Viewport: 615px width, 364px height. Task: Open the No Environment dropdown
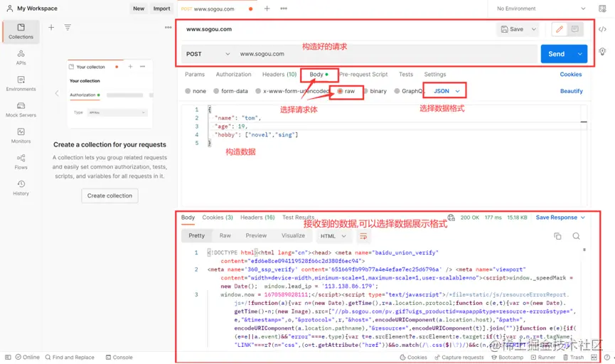coord(541,9)
